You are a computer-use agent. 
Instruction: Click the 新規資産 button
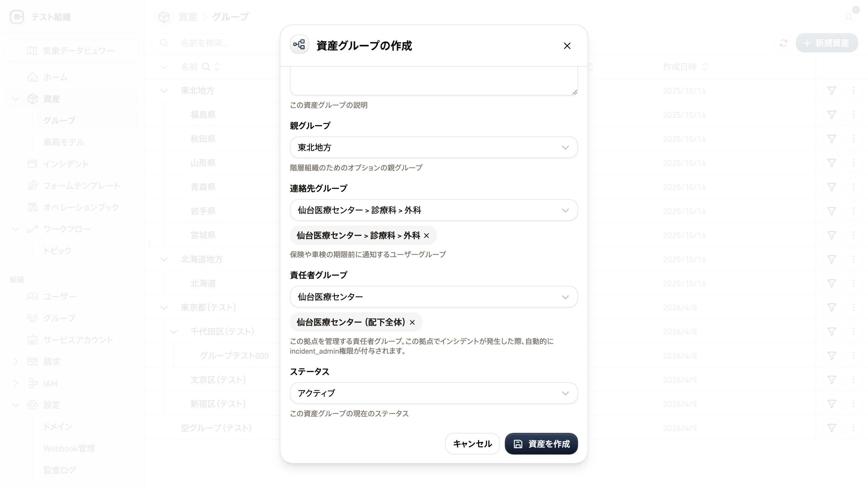point(826,43)
